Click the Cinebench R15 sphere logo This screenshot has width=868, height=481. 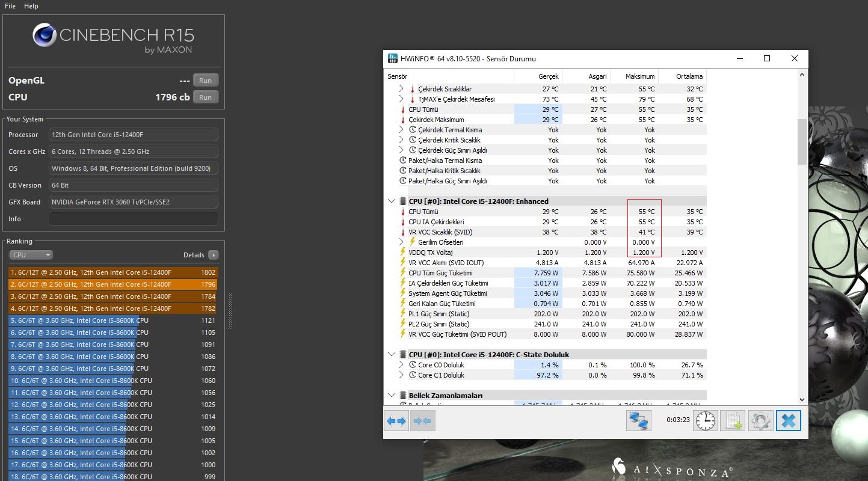tap(45, 35)
